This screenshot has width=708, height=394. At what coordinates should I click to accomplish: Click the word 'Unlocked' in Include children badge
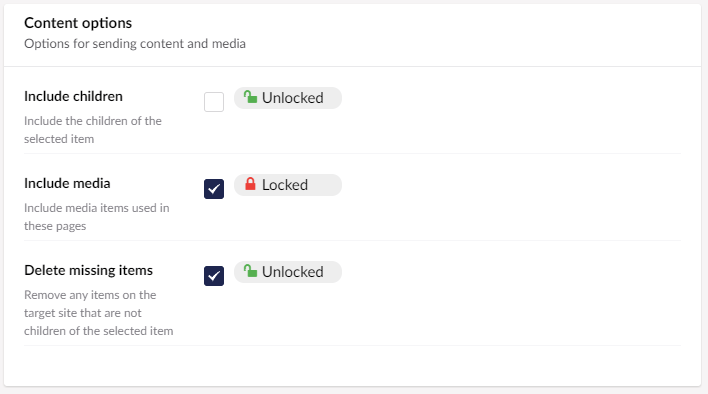coord(293,98)
